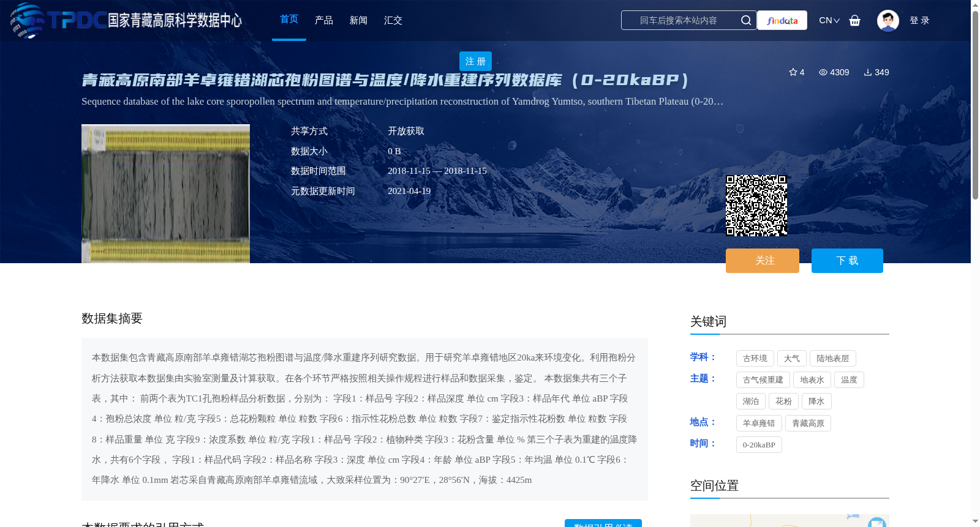Click the download count icon
The height and width of the screenshot is (527, 980).
[x=868, y=72]
